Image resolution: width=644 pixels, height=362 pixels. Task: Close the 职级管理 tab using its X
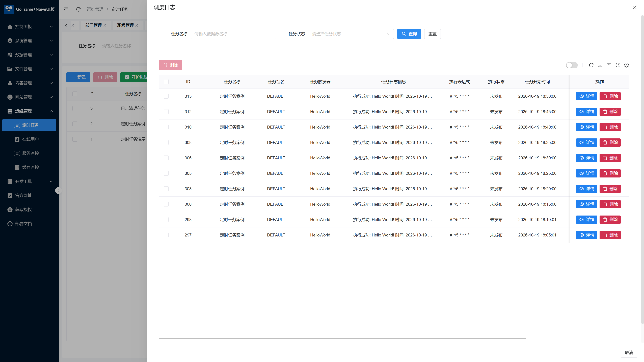[137, 25]
